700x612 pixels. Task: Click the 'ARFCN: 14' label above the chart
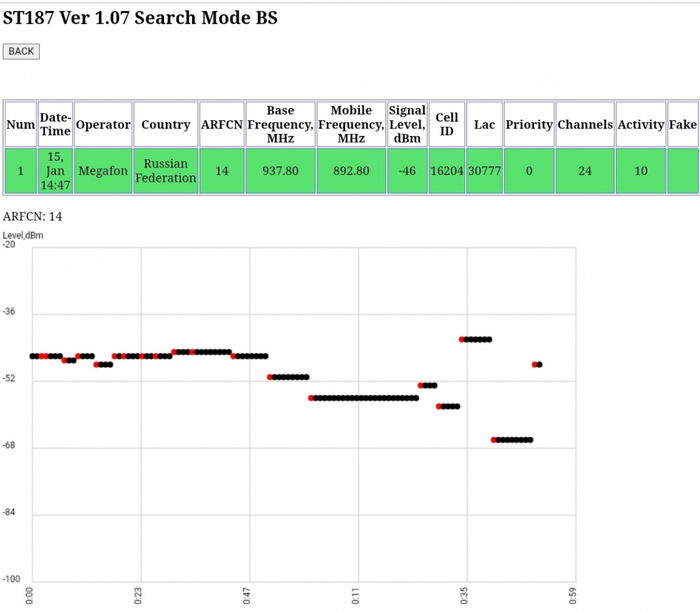33,217
